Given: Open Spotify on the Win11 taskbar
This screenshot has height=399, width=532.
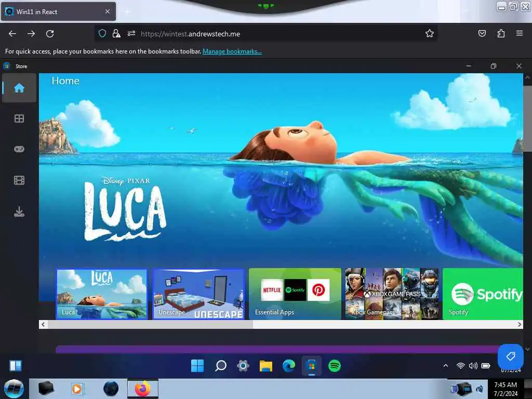Looking at the screenshot, I should click(335, 366).
